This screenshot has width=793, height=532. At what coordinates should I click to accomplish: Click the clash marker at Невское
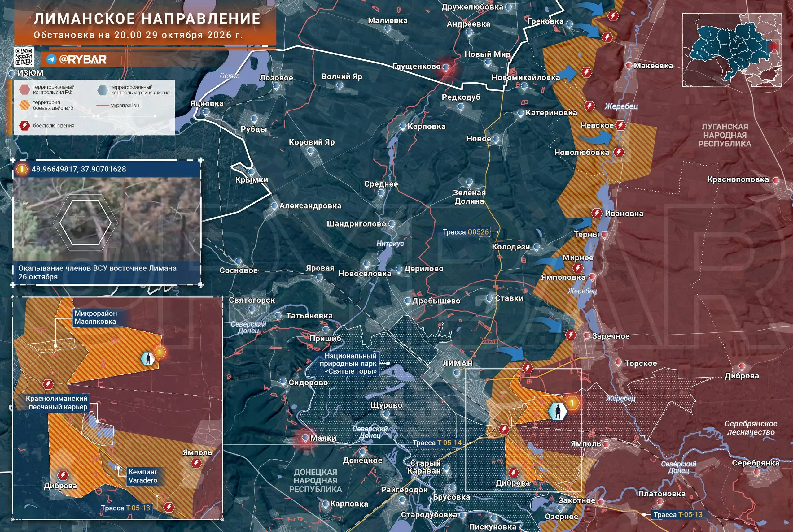pyautogui.click(x=620, y=126)
